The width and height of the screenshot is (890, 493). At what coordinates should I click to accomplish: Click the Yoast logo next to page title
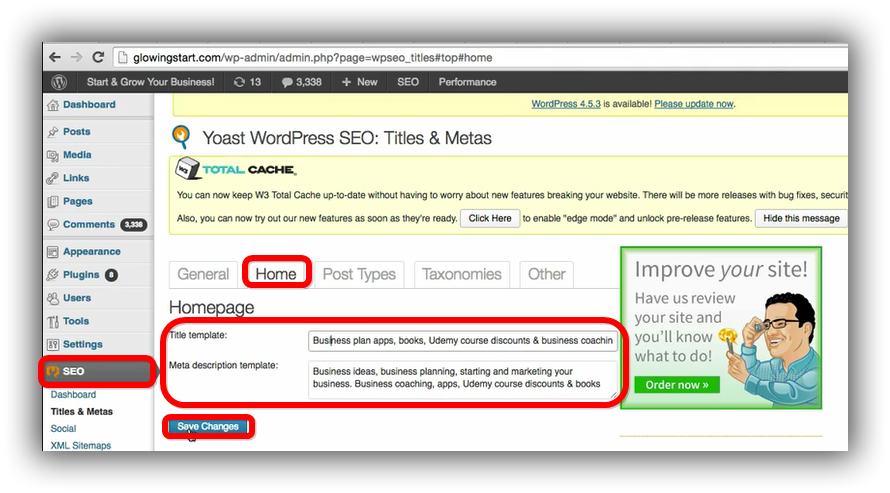pyautogui.click(x=181, y=137)
